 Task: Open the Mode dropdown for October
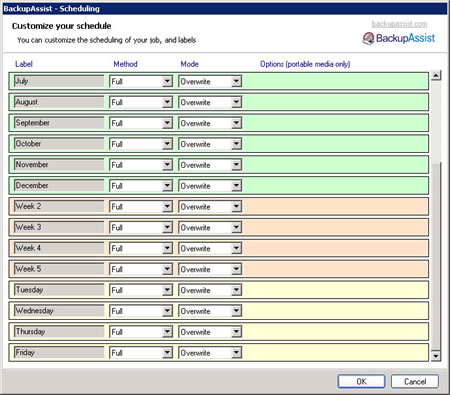(x=210, y=144)
